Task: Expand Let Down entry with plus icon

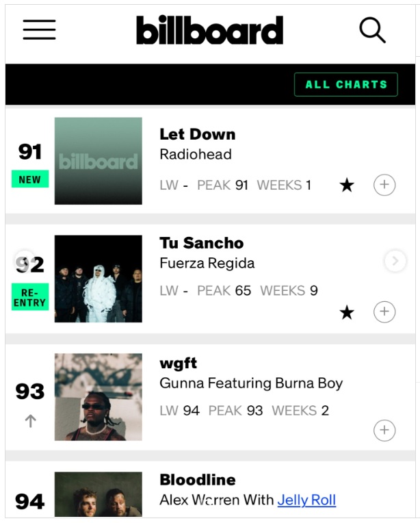Action: pyautogui.click(x=384, y=186)
